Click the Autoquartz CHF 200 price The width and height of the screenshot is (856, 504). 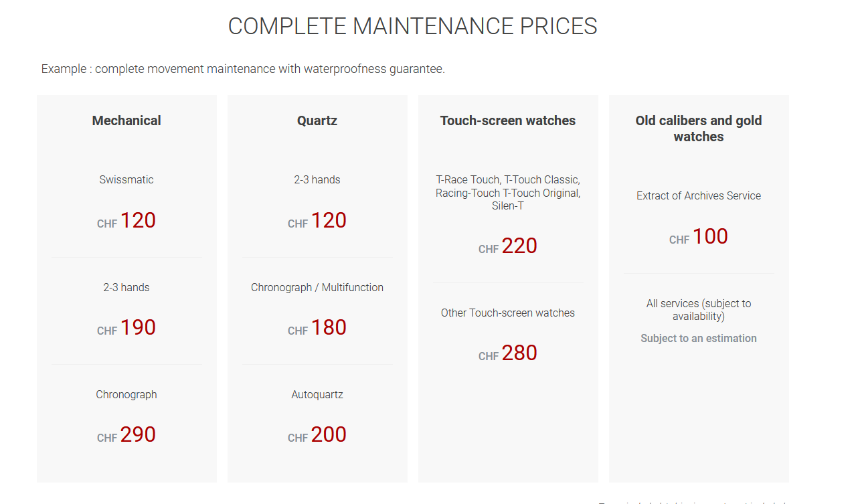(317, 435)
